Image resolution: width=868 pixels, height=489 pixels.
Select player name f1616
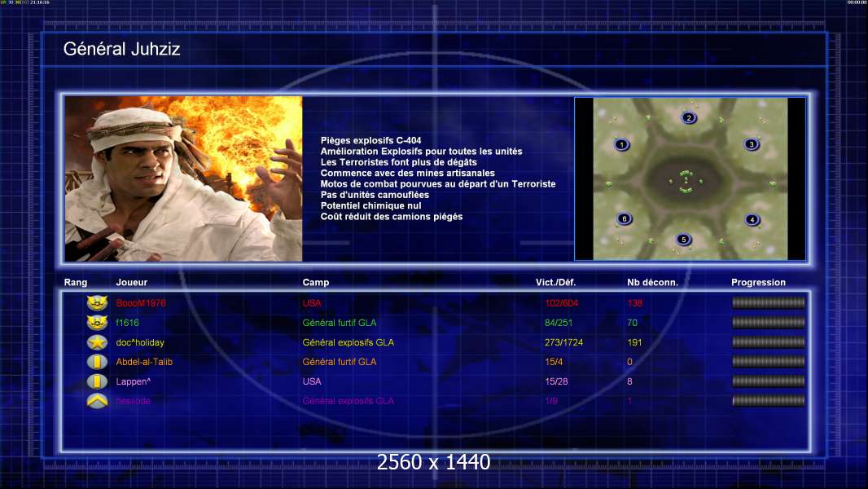127,322
